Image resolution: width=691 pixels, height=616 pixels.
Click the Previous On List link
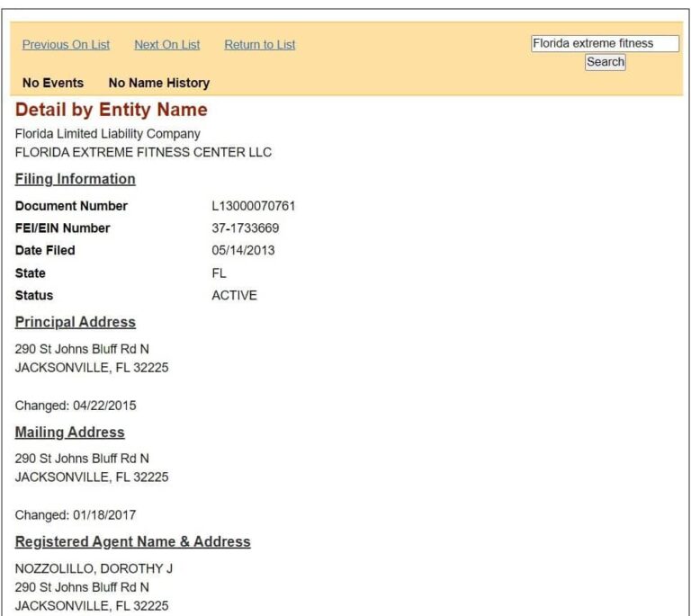66,45
